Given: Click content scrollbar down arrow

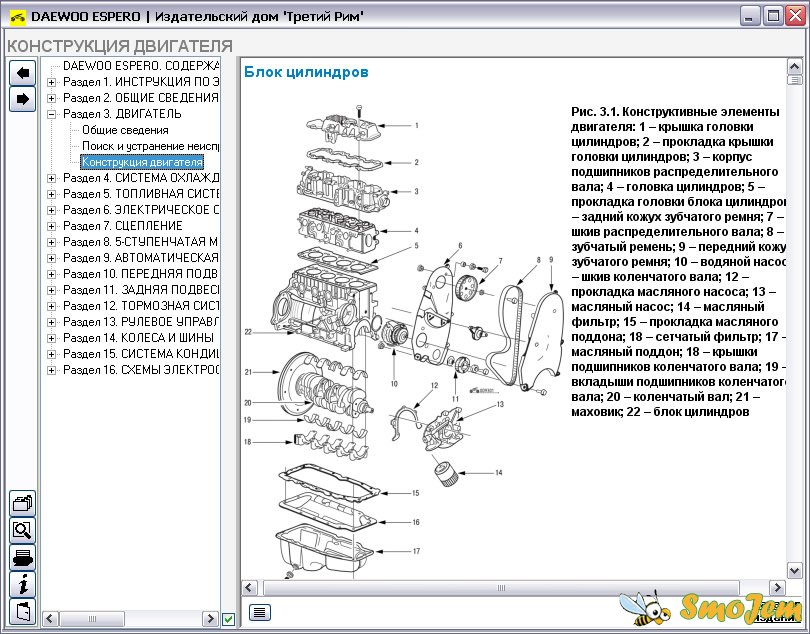Looking at the screenshot, I should (794, 570).
